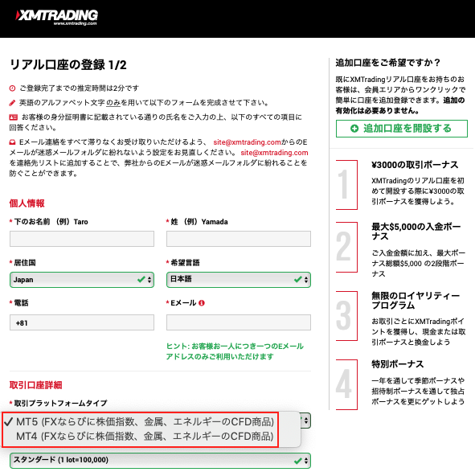Click platform type dropdown arrow behind list
The image size is (475, 476).
point(306,421)
